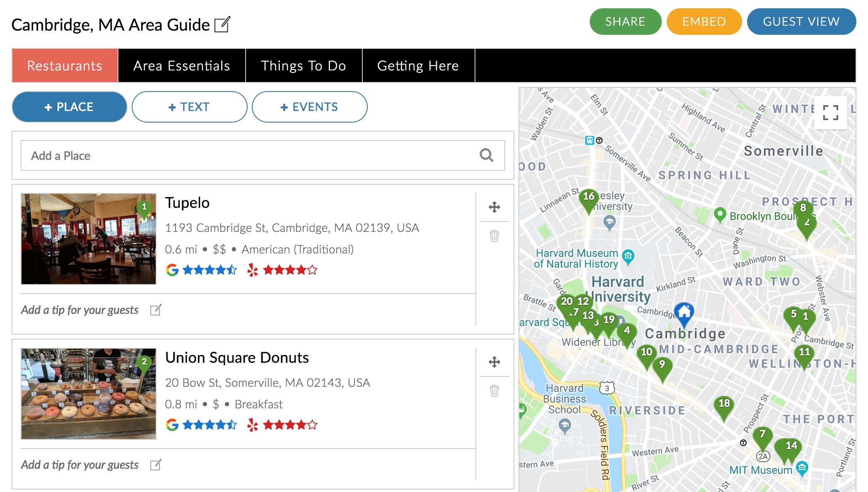
Task: Click the blue home marker on map
Action: (684, 314)
